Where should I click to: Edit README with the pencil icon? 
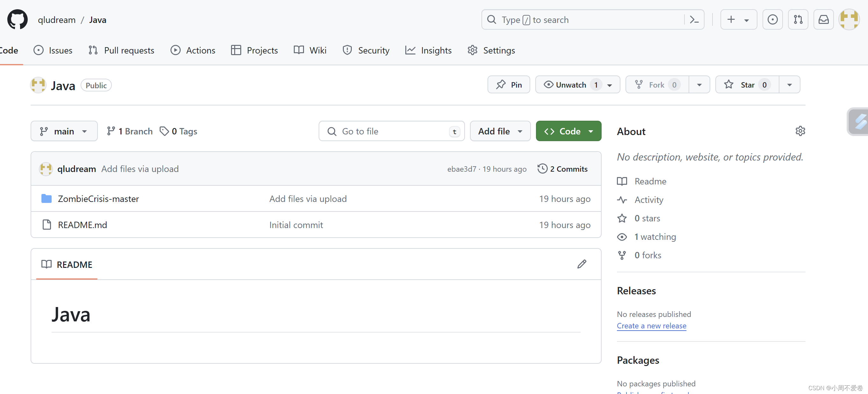coord(582,264)
